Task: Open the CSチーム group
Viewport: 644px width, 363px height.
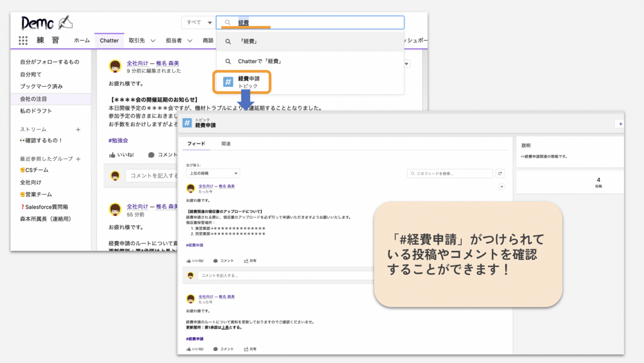Action: click(x=34, y=170)
